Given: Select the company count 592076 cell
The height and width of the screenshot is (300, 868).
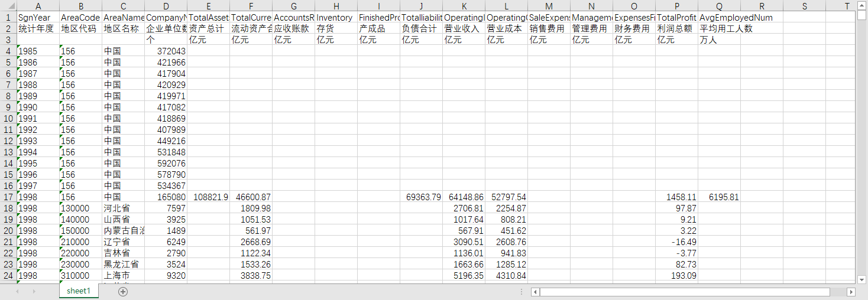Looking at the screenshot, I should click(166, 163).
